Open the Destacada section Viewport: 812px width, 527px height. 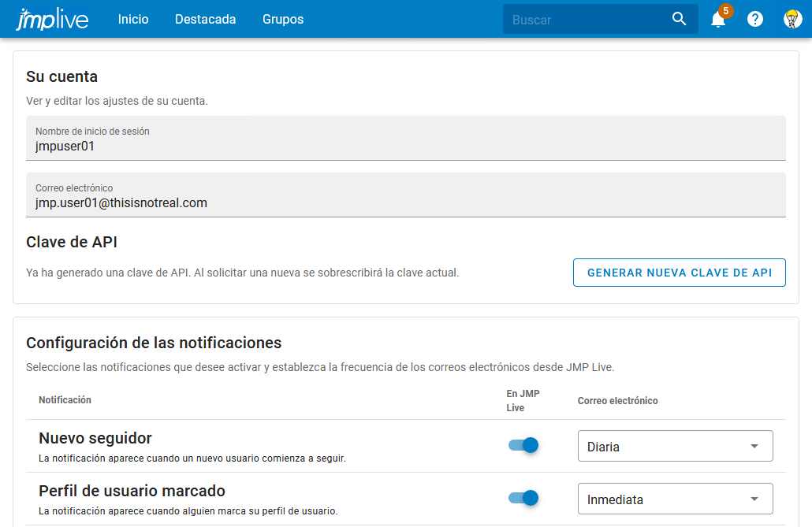205,19
